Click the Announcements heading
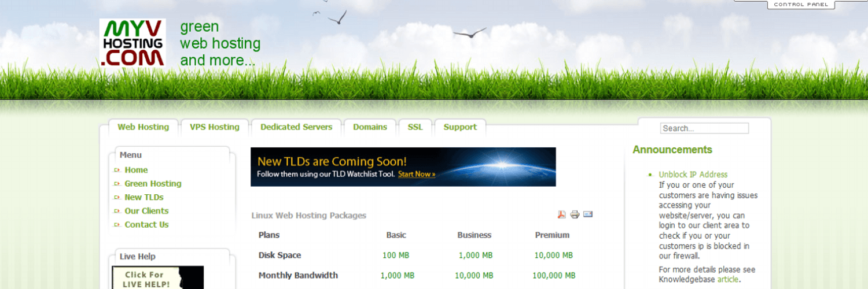Screen dimensions: 868x289 [672, 150]
